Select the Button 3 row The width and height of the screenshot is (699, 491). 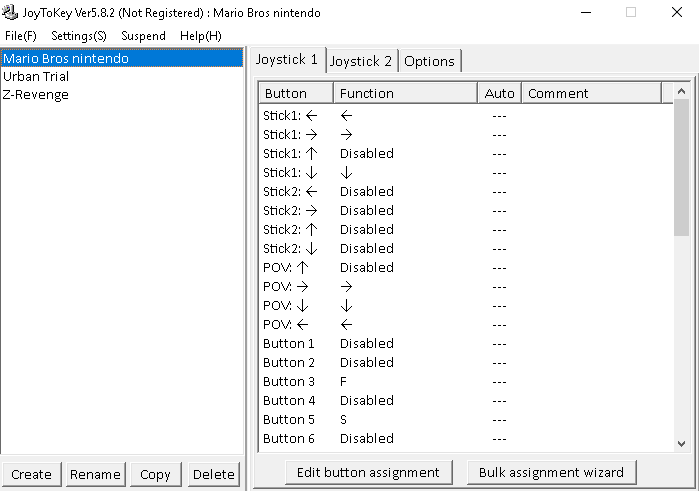466,382
